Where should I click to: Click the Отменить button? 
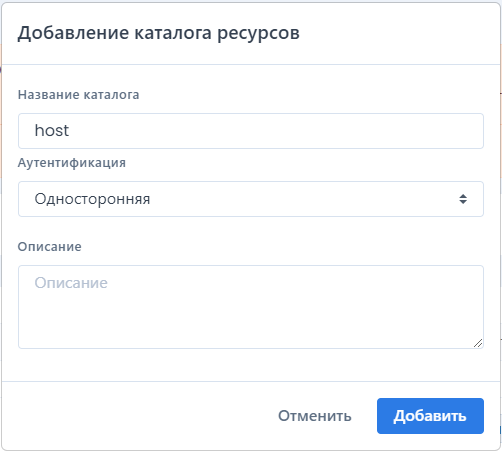(315, 416)
